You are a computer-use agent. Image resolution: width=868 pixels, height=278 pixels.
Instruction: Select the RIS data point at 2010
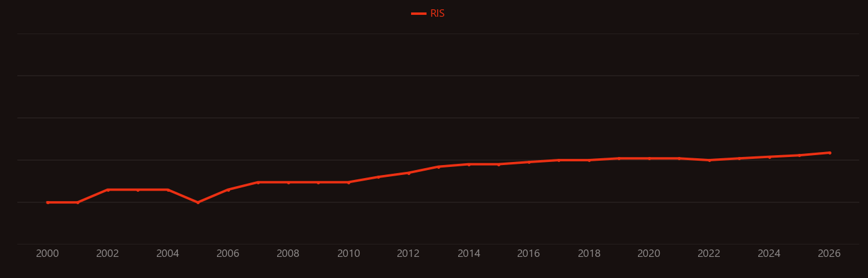coord(348,182)
